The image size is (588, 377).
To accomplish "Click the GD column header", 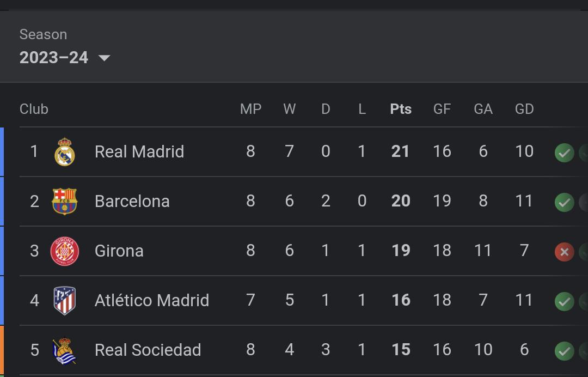I will coord(524,109).
